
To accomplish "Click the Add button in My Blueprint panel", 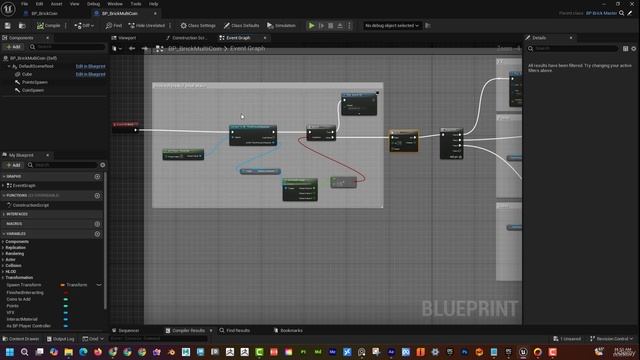I will pos(13,165).
